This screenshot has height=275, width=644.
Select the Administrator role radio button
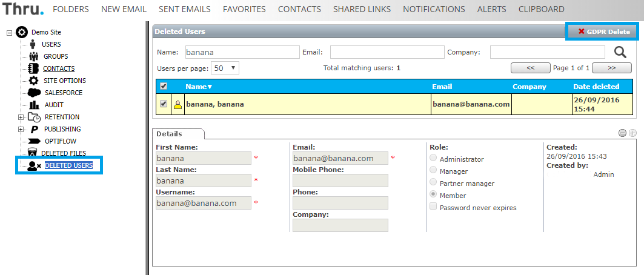[x=433, y=159]
